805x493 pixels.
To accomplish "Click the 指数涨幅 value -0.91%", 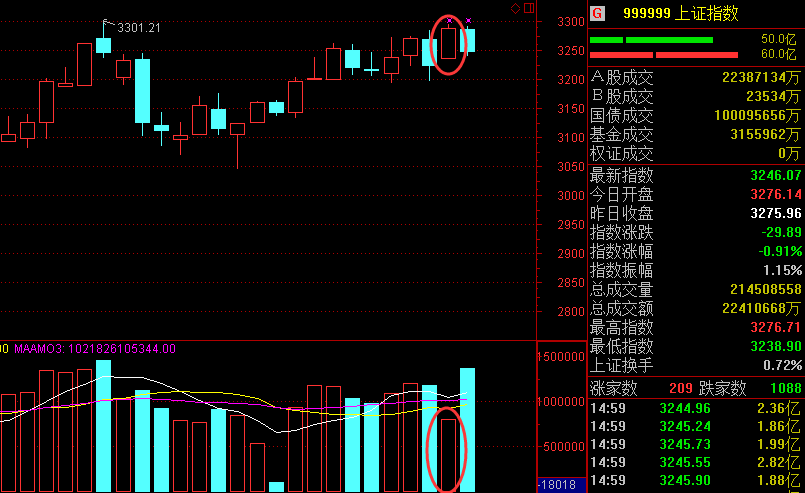I will coord(780,252).
